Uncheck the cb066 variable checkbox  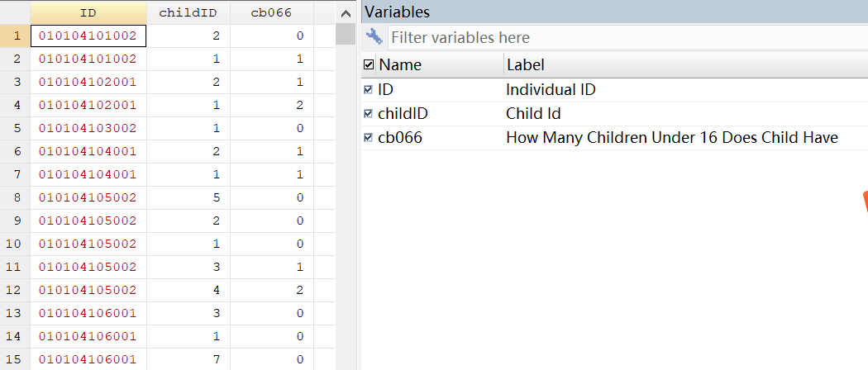[x=369, y=138]
